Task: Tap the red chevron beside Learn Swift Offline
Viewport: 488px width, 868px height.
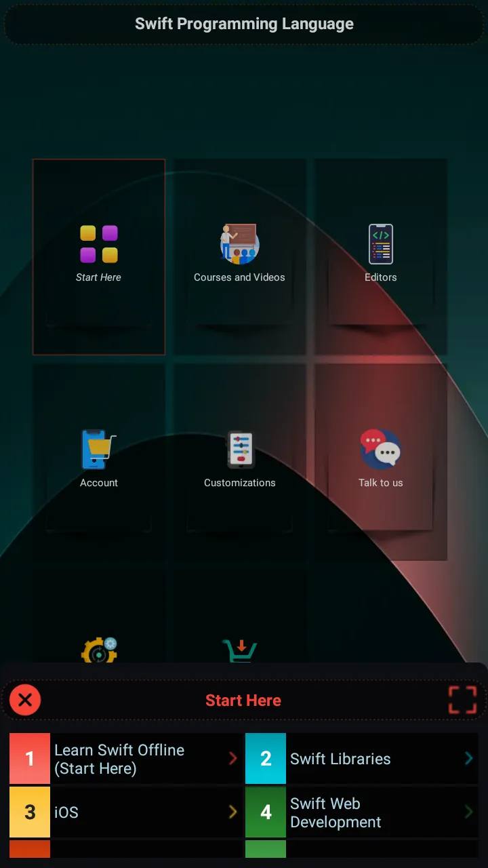Action: (x=233, y=758)
